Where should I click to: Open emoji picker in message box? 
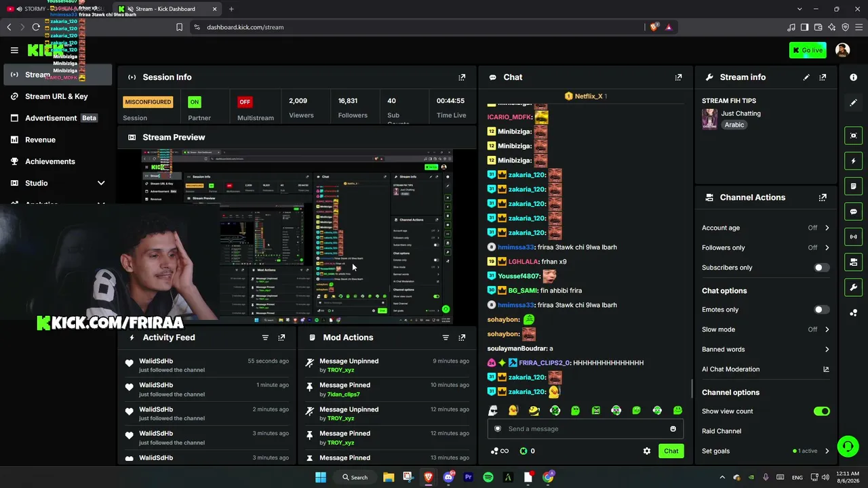[x=673, y=428]
